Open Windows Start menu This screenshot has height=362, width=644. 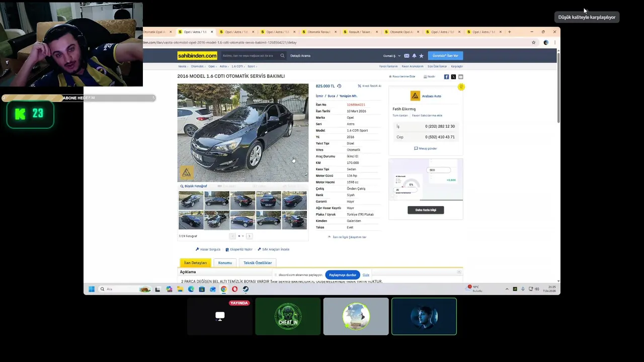pos(92,289)
